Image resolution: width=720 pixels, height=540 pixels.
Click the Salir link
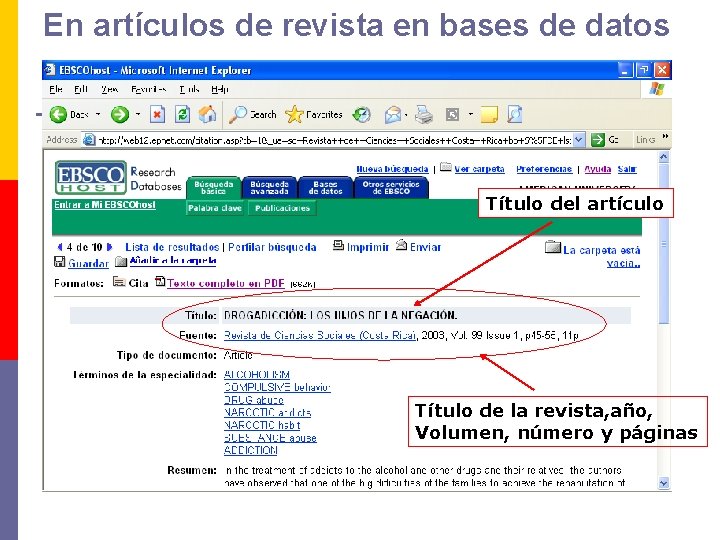pyautogui.click(x=627, y=169)
